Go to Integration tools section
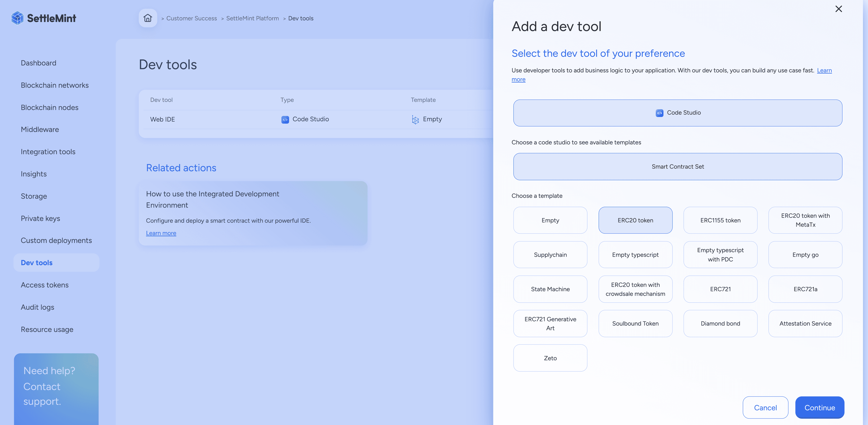 48,152
